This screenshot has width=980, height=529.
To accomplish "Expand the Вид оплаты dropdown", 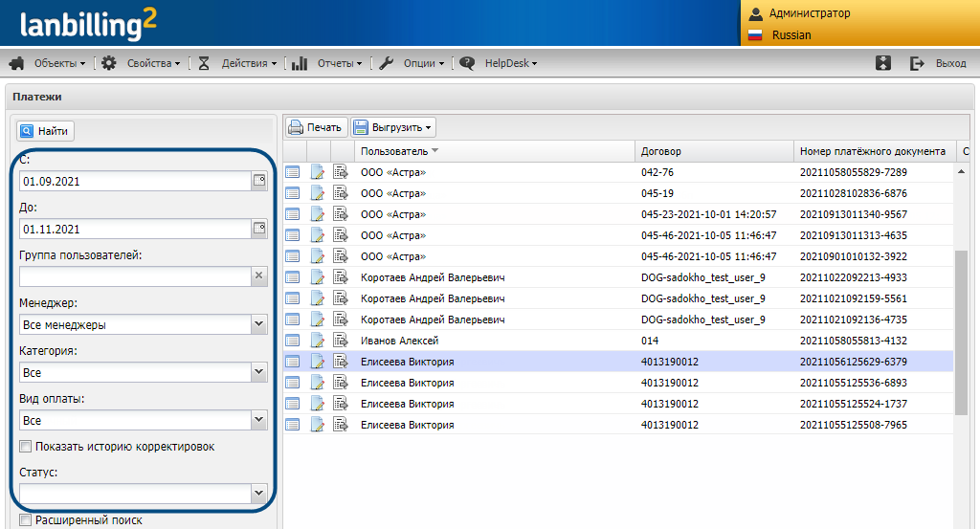I will pos(259,420).
